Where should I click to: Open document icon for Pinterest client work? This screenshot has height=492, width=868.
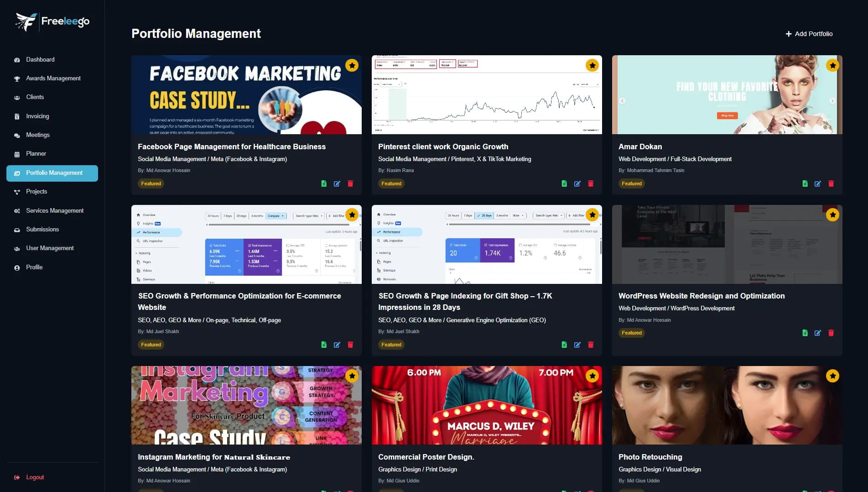pos(564,183)
